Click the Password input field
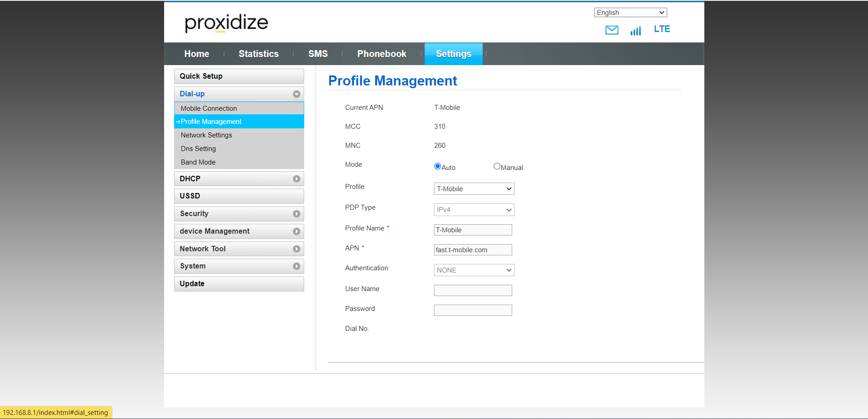This screenshot has height=419, width=868. (473, 311)
